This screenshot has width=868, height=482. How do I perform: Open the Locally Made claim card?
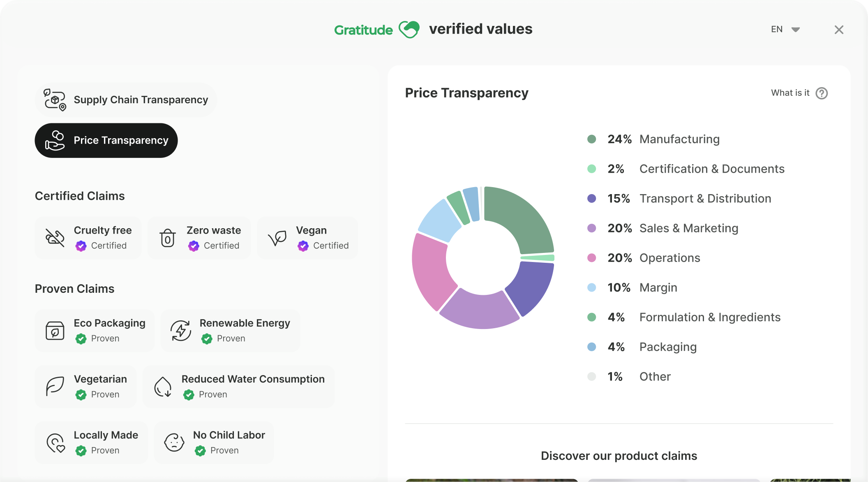click(x=92, y=443)
